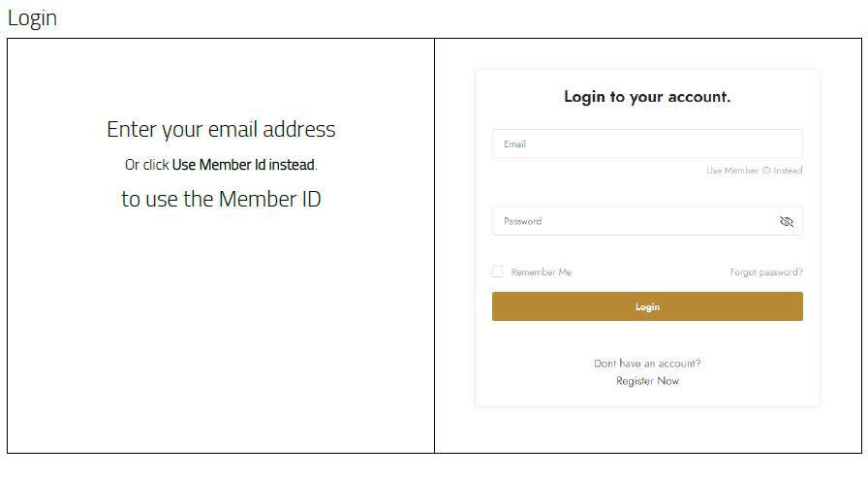
Task: Click blank area of left instruction panel
Action: click(221, 339)
